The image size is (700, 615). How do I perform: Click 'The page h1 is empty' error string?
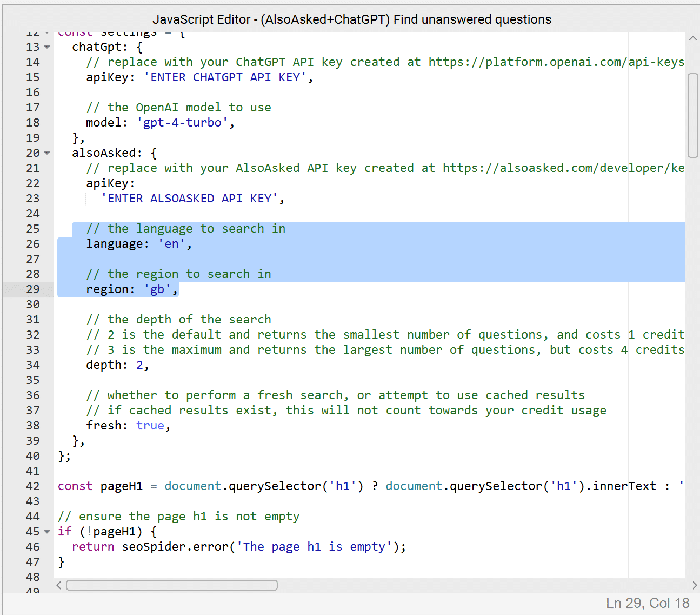tap(314, 547)
